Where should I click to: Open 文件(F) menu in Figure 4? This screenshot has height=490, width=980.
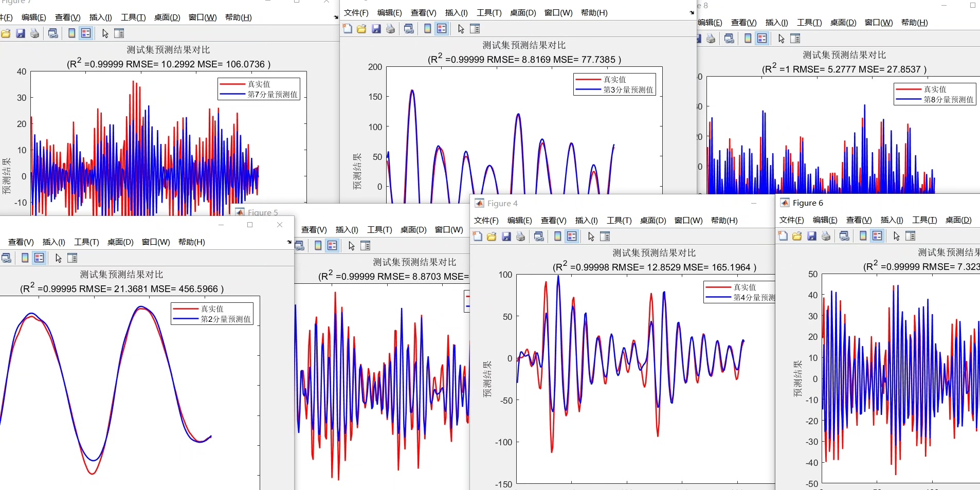pos(486,221)
